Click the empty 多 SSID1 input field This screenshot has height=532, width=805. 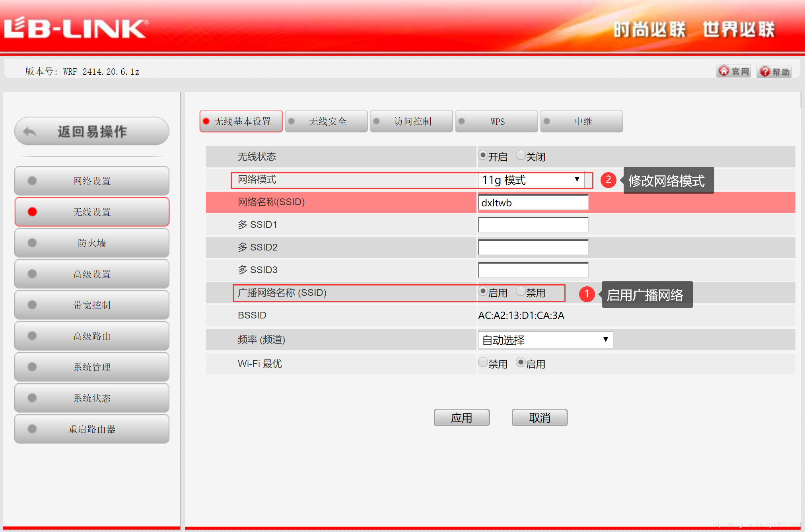(x=533, y=225)
